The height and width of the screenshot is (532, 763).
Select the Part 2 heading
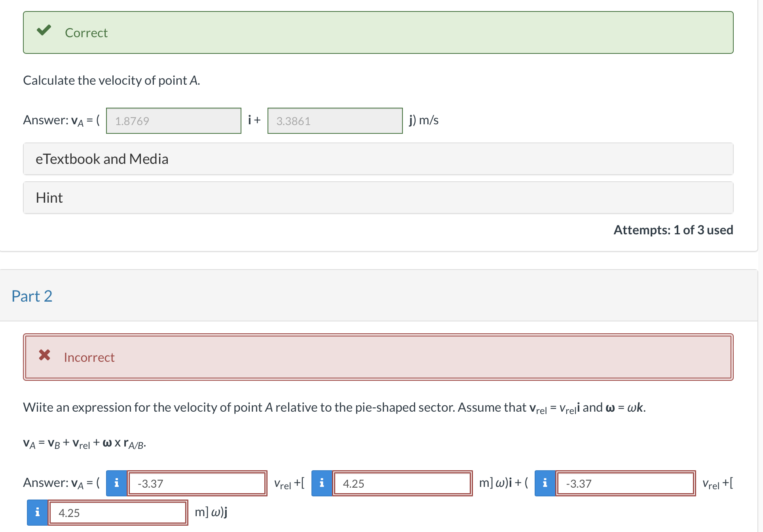pos(32,296)
